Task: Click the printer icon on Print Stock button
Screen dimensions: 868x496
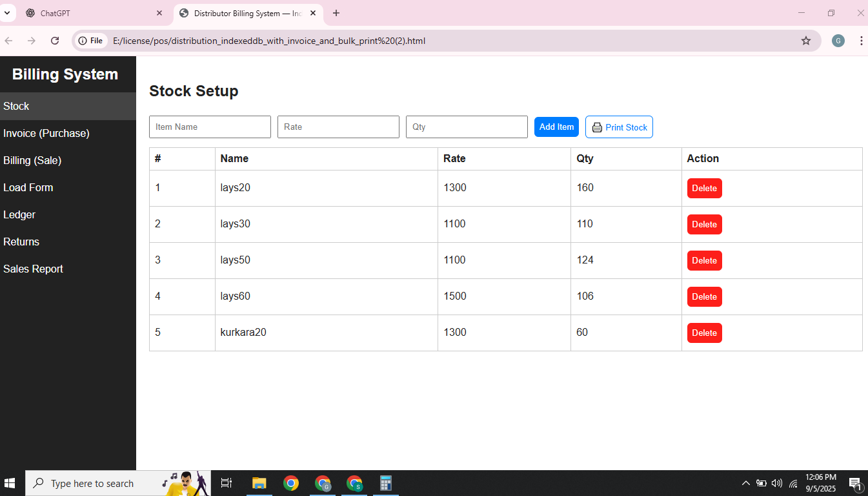Action: click(x=597, y=127)
